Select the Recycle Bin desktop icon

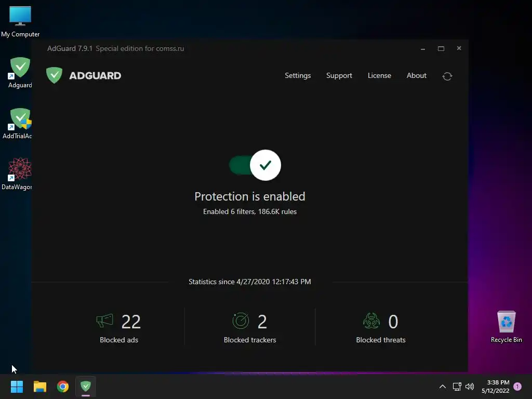pyautogui.click(x=506, y=327)
